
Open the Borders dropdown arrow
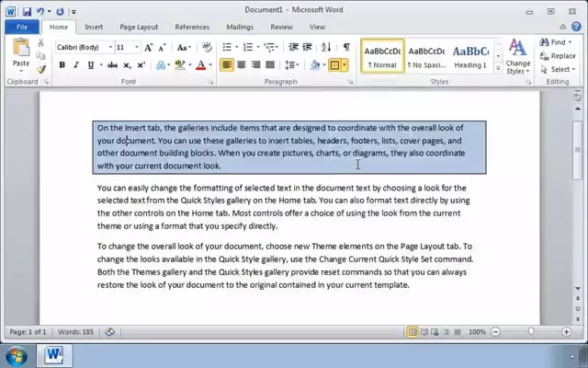[345, 65]
